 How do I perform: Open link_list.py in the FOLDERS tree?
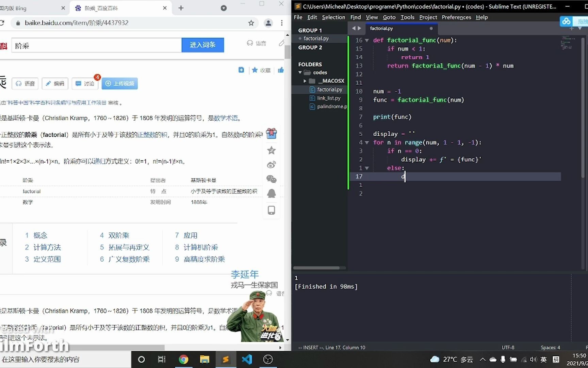coord(329,98)
